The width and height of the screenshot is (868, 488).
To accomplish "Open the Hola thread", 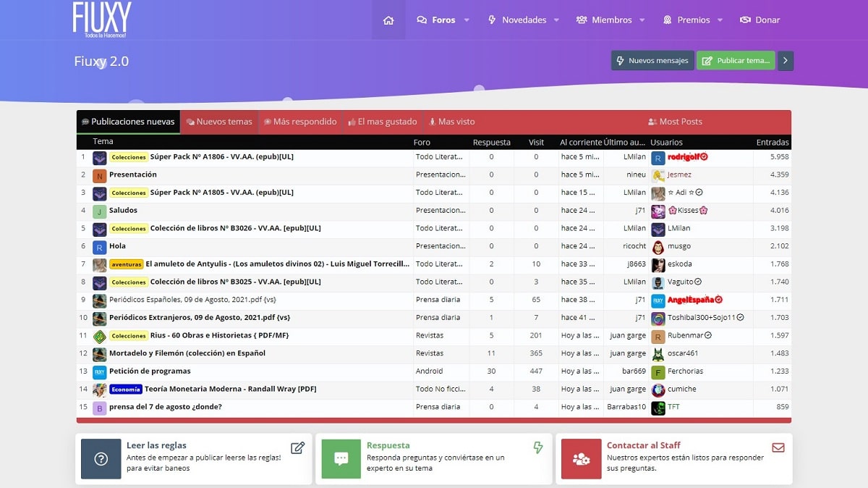I will point(117,246).
